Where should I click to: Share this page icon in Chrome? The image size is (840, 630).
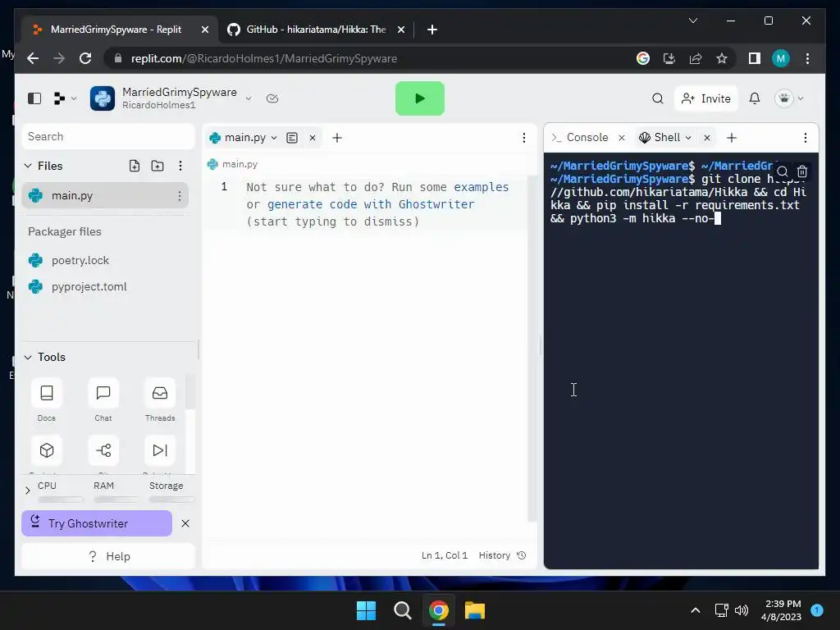click(696, 58)
